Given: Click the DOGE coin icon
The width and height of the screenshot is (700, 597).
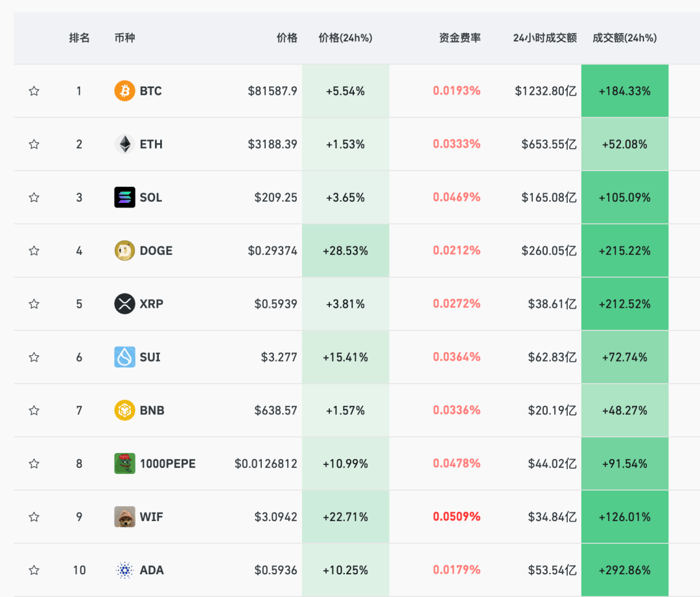Looking at the screenshot, I should click(x=124, y=250).
